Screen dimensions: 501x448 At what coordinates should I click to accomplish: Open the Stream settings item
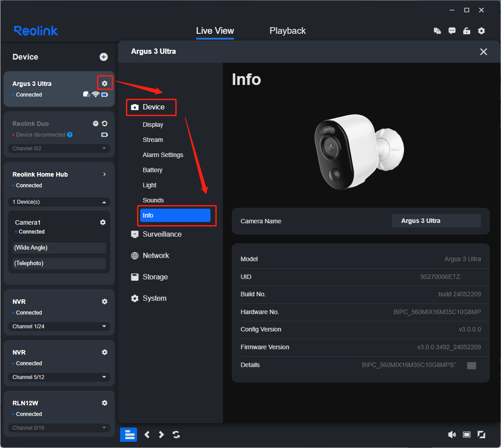[x=153, y=140]
